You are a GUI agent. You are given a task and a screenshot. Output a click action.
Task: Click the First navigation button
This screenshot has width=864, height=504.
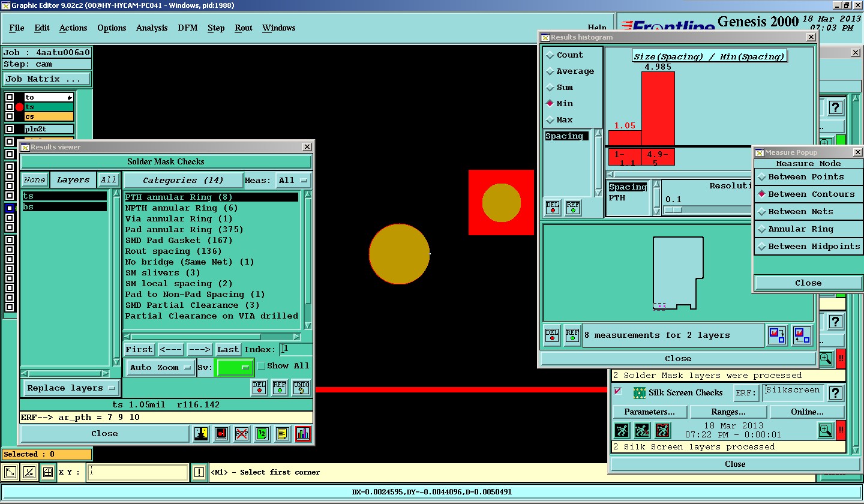pyautogui.click(x=139, y=349)
